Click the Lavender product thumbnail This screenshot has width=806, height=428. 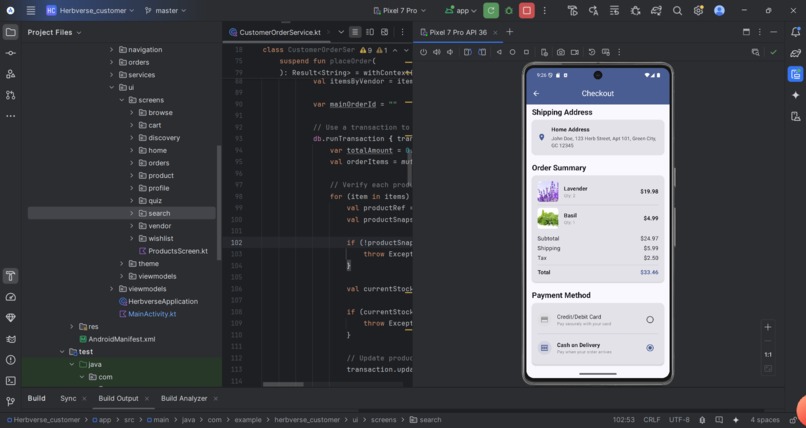(548, 191)
